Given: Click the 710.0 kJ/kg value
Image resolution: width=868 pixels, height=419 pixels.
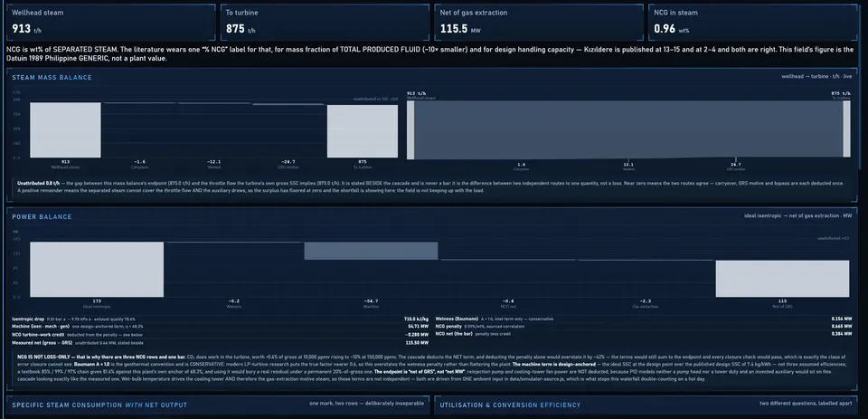Looking at the screenshot, I should [x=416, y=319].
